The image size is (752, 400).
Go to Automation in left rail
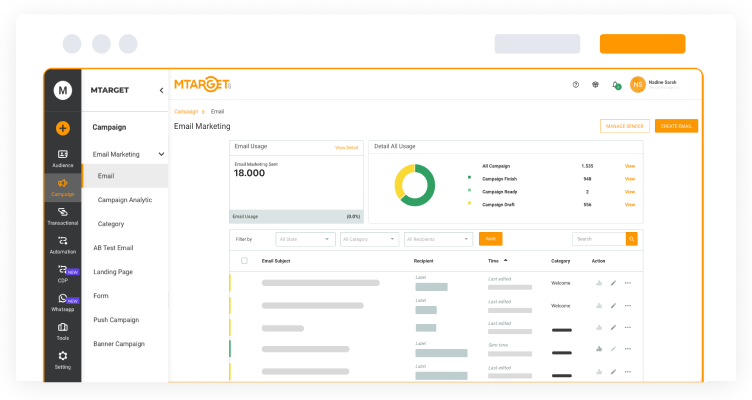click(x=63, y=244)
